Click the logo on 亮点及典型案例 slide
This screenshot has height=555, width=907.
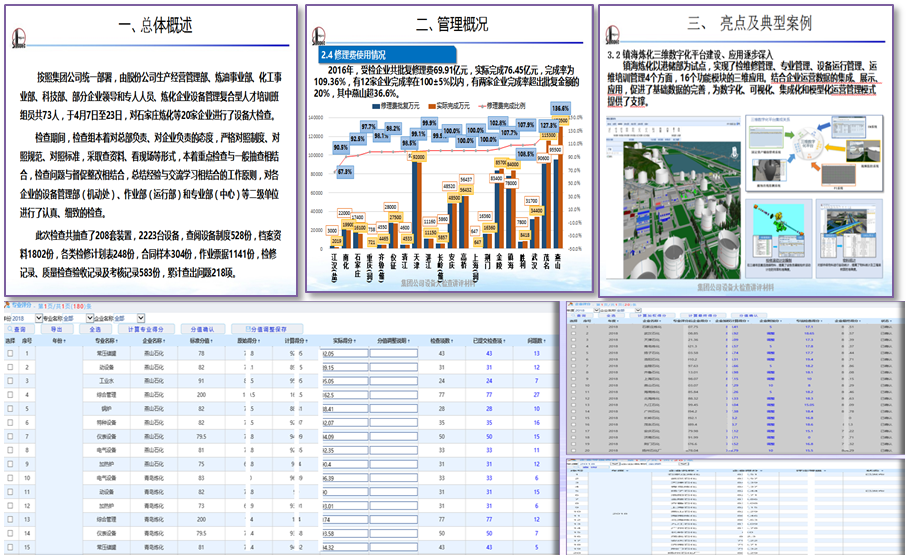613,35
